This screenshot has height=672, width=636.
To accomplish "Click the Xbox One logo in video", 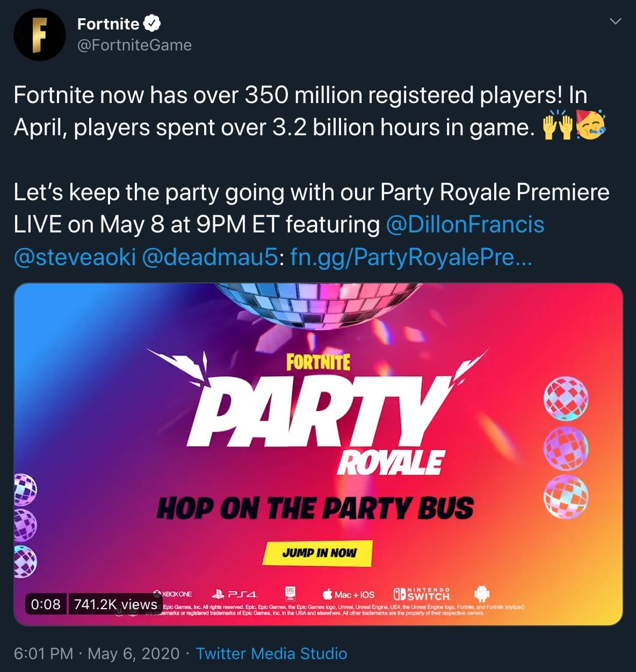I will point(172,594).
